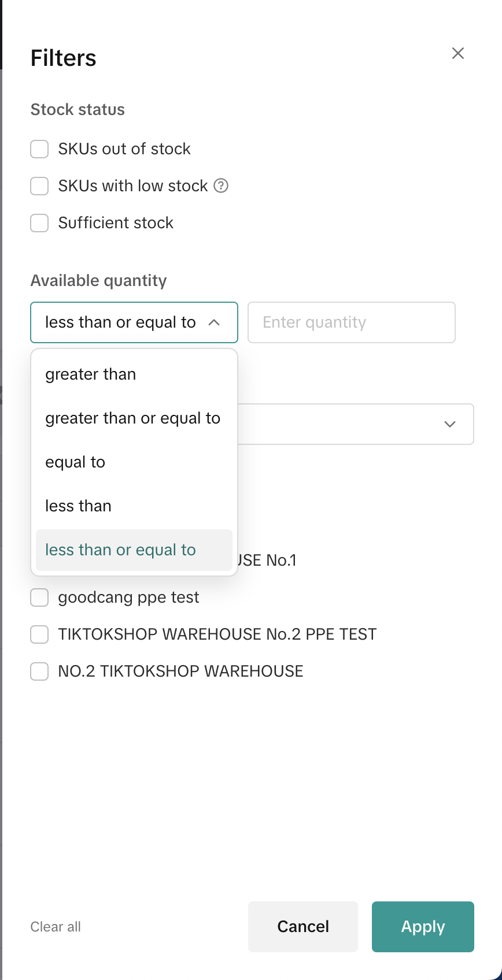
Task: Expand the partially hidden dropdown chevron
Action: click(x=449, y=424)
